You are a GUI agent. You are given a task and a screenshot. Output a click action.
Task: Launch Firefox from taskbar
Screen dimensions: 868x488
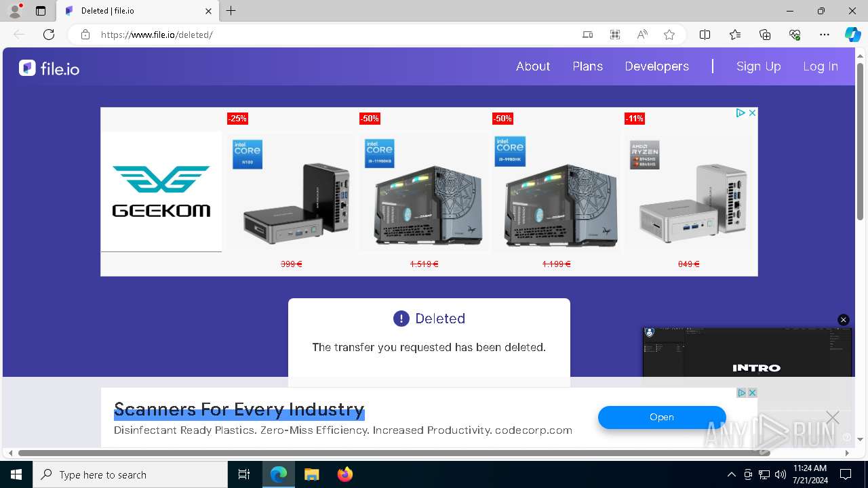(344, 474)
